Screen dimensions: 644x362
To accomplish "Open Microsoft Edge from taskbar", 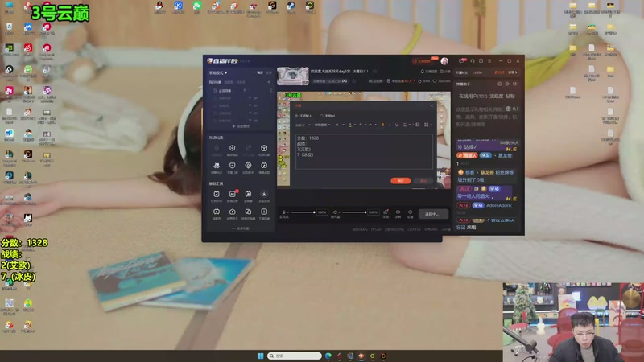I will click(328, 356).
